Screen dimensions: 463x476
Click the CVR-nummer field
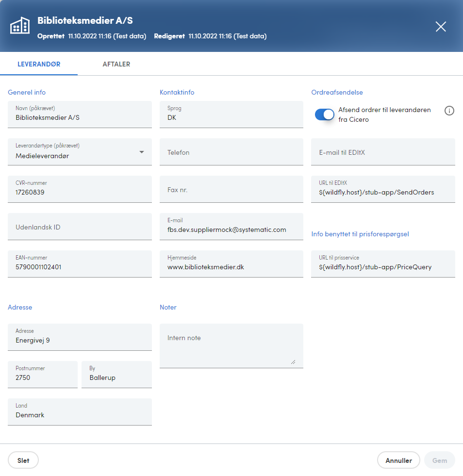(x=80, y=189)
